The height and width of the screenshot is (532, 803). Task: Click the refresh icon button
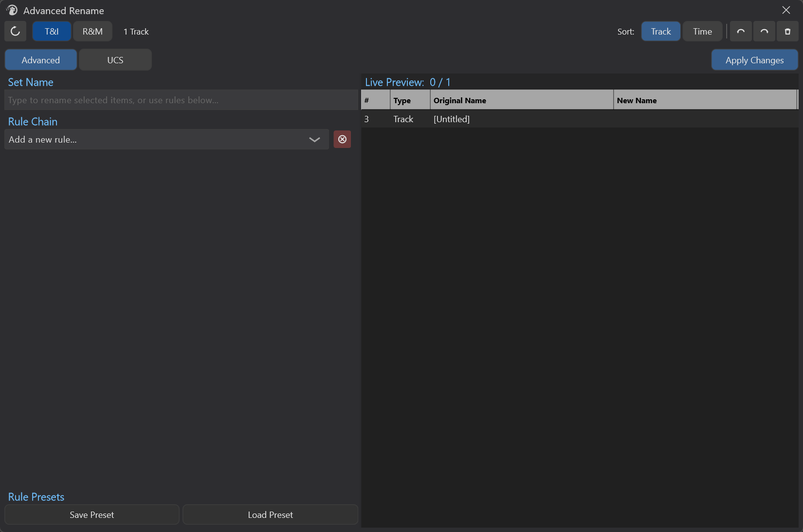(x=15, y=31)
